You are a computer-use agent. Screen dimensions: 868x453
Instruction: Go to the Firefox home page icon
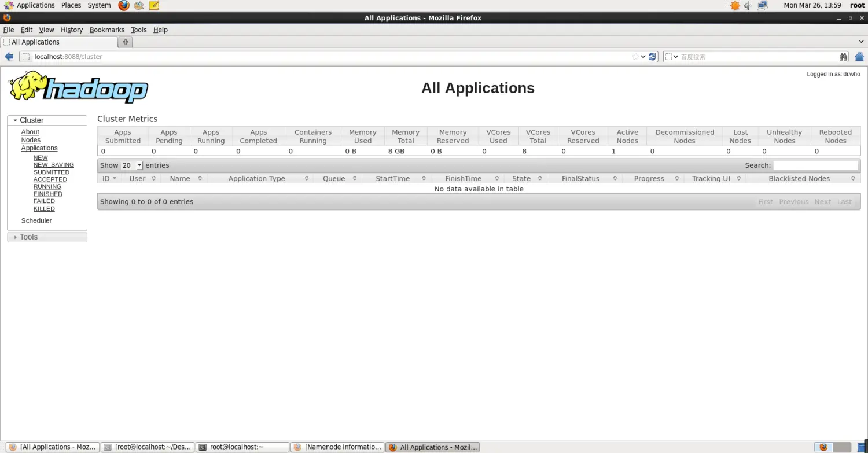click(x=859, y=57)
